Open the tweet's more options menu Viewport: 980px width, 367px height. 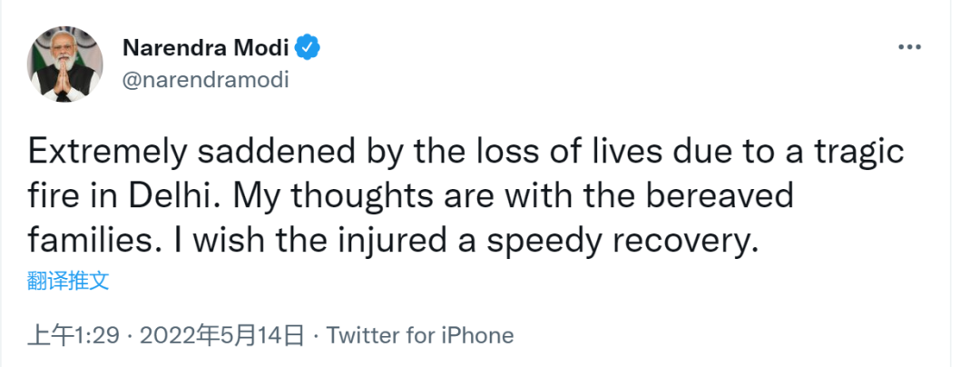(909, 46)
